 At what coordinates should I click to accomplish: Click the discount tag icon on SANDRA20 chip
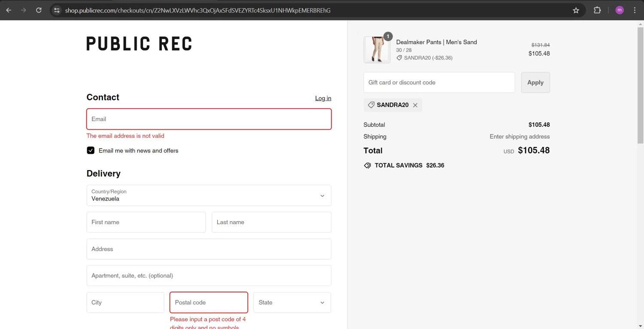coord(371,105)
